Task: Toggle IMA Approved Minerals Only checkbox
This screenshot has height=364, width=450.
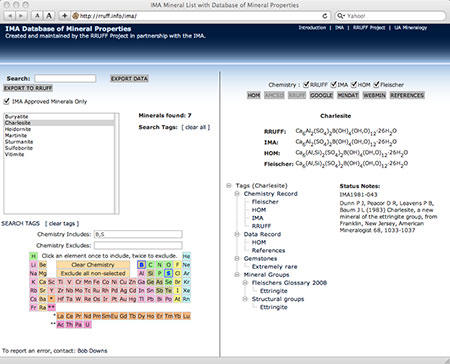Action: coord(6,101)
